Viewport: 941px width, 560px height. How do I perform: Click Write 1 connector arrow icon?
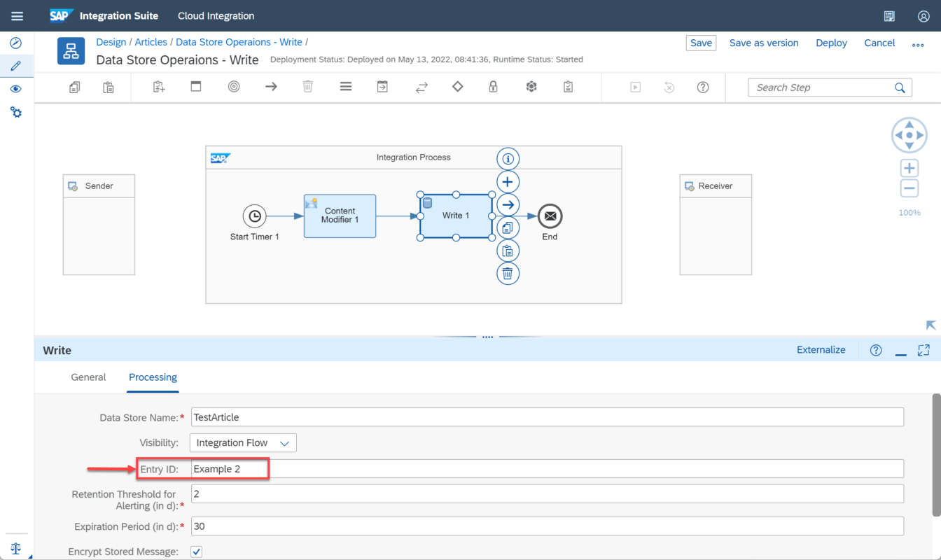[508, 205]
